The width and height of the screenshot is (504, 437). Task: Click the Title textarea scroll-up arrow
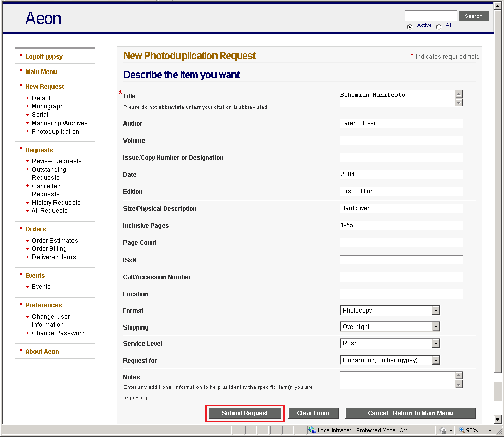(458, 94)
